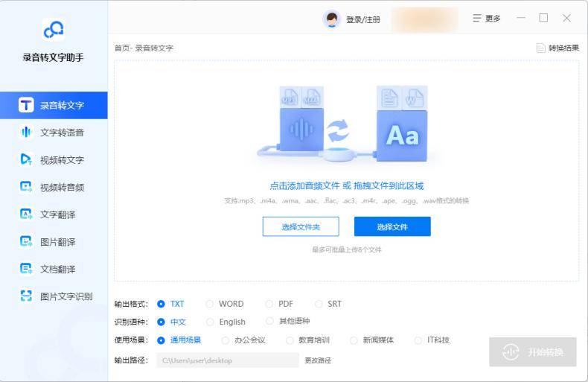588x382 pixels.
Task: Select SRT output format
Action: pos(319,304)
